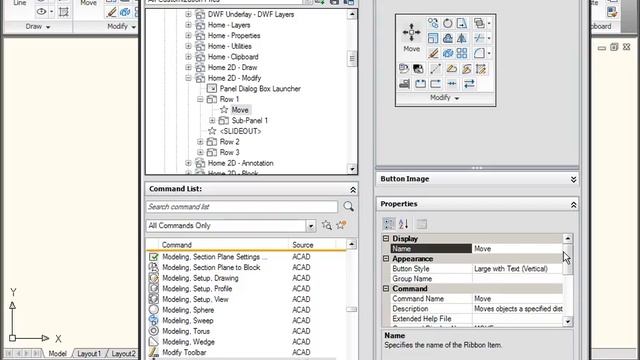Select the Copy icon in panel preview
The image size is (640, 360).
433,23
